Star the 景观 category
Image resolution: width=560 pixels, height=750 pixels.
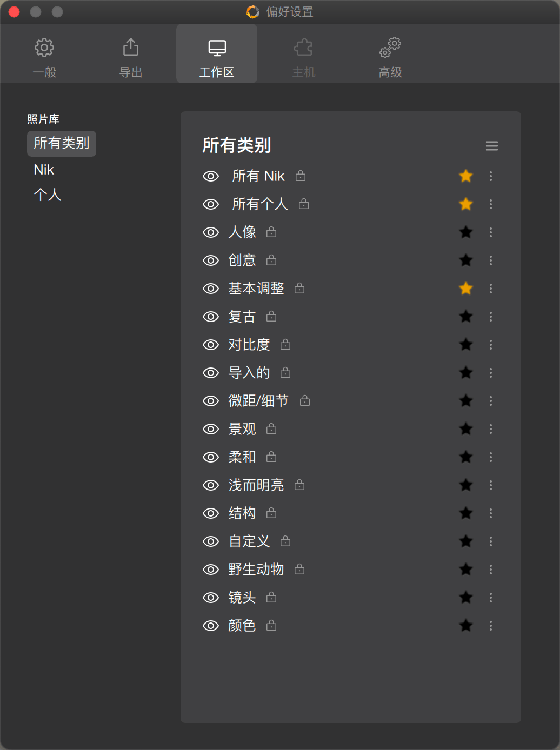coord(465,429)
